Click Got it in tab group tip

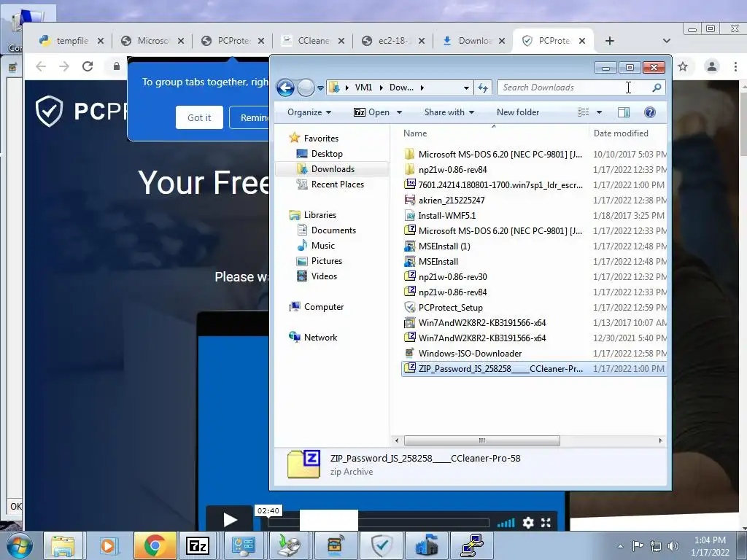(x=199, y=117)
